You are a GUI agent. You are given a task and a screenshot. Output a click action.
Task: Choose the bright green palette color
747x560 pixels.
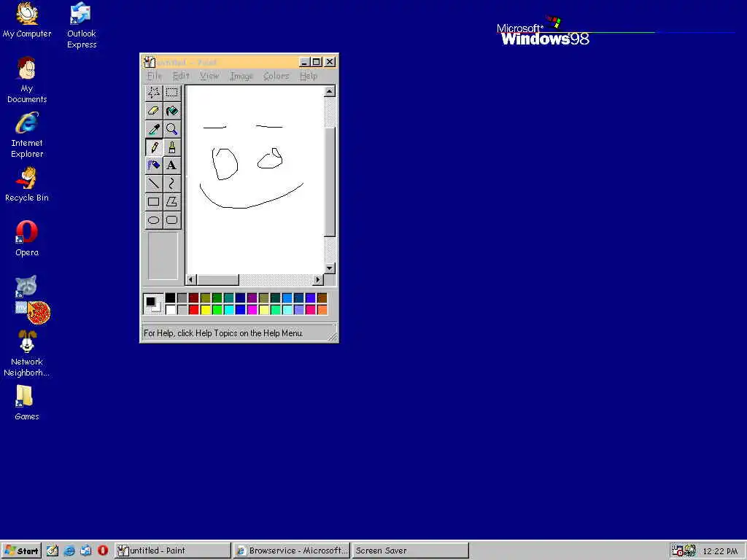[217, 310]
